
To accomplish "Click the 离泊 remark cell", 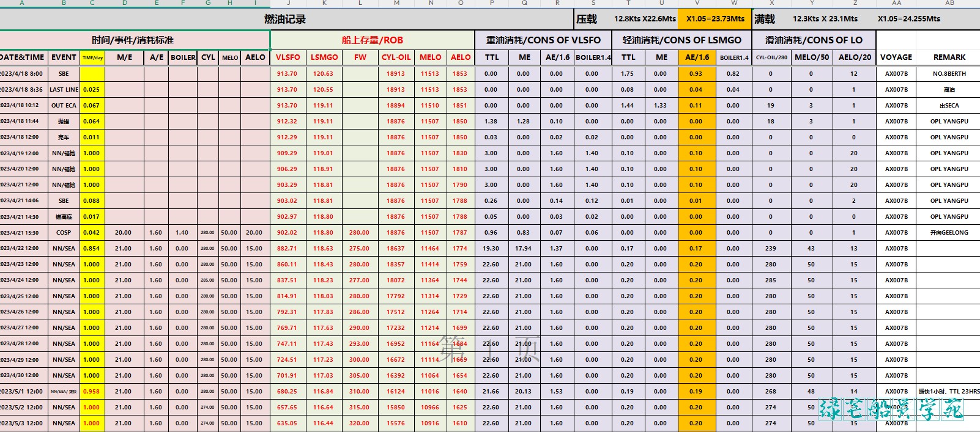I will [949, 90].
